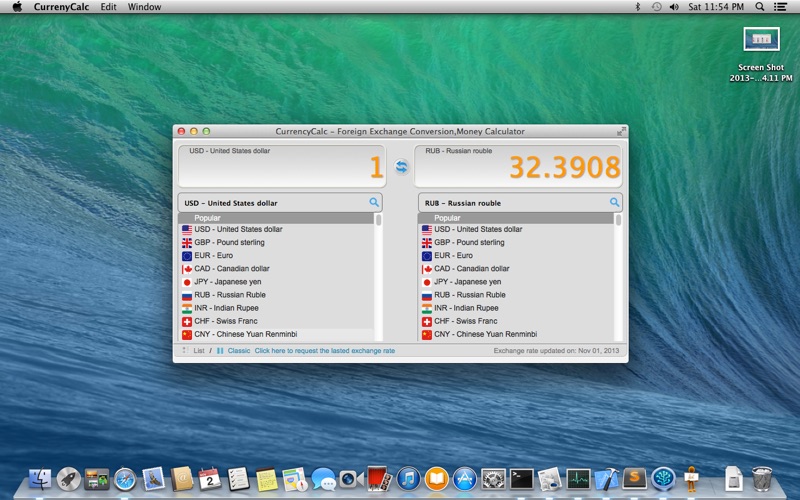Select CAD Canadian dollar in left list
Viewport: 800px width, 500px height.
pos(276,269)
